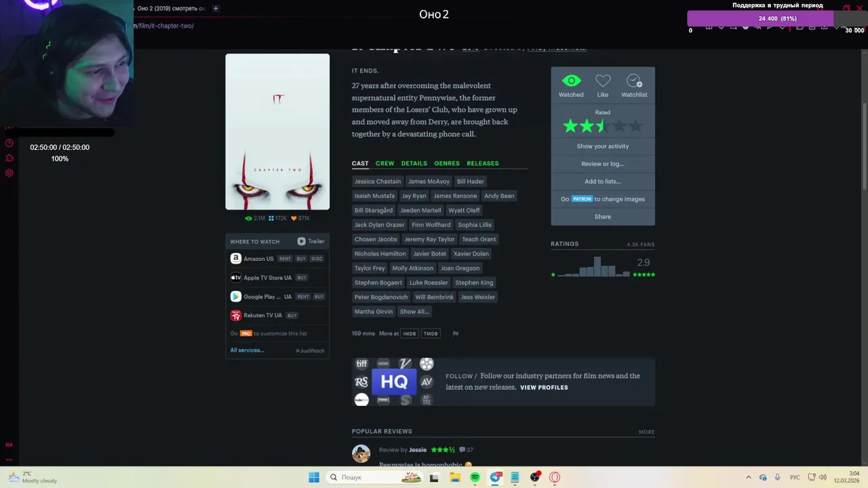Click the HQ partner logo
The image size is (868, 488).
(394, 382)
